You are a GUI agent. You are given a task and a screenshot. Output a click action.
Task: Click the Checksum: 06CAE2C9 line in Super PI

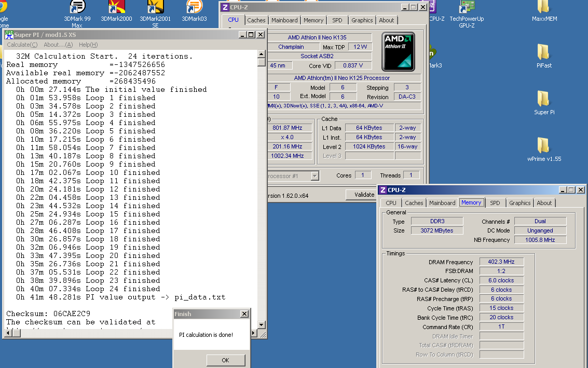[x=48, y=314]
